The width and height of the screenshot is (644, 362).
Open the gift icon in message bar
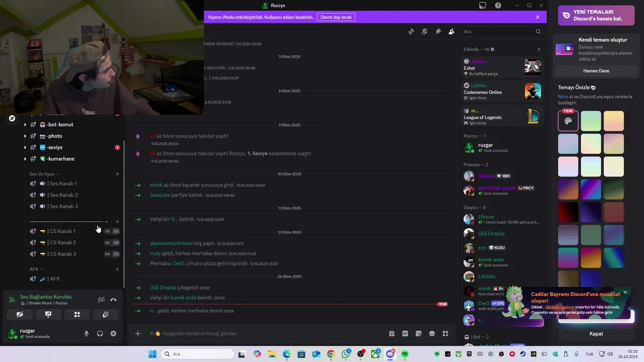coord(391,333)
